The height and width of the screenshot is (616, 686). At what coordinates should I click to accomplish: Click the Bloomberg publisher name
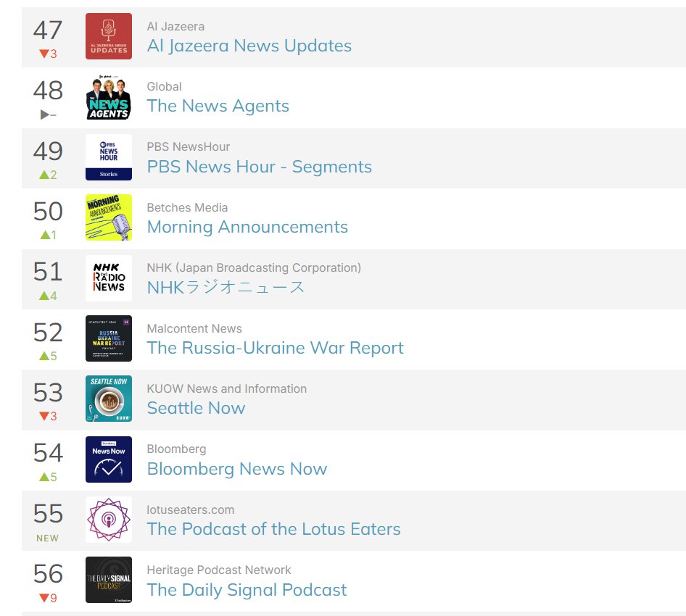pyautogui.click(x=177, y=449)
